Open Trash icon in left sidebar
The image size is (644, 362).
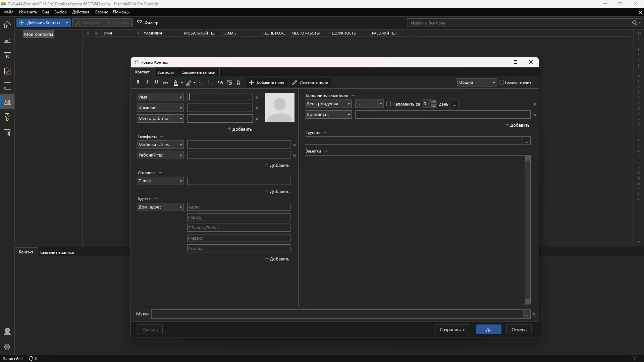(x=7, y=132)
